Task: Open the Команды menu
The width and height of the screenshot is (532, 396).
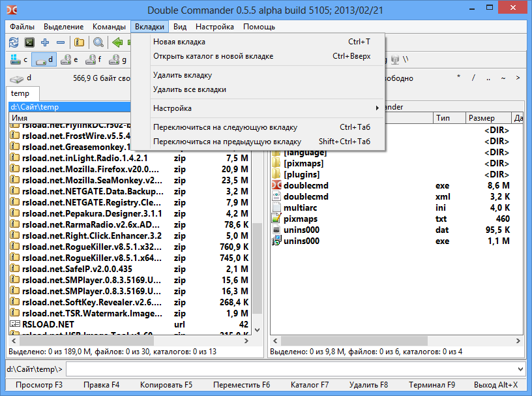Action: click(x=109, y=27)
